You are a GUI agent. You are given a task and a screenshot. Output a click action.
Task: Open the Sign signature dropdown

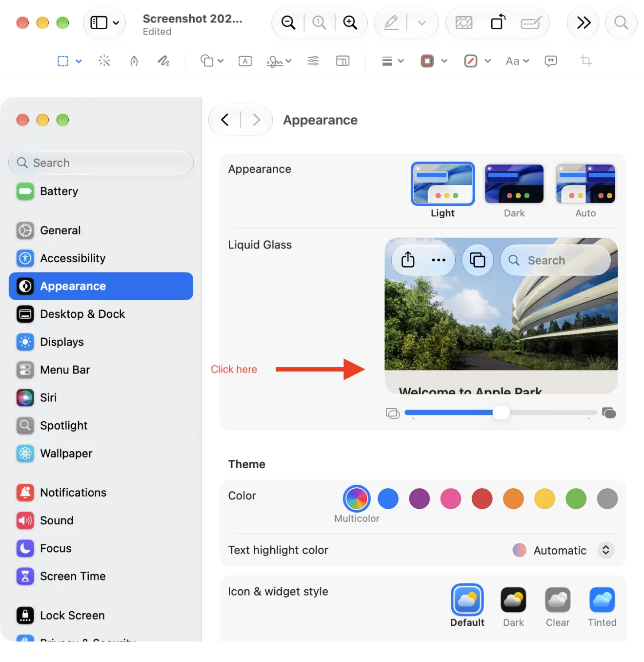point(279,61)
